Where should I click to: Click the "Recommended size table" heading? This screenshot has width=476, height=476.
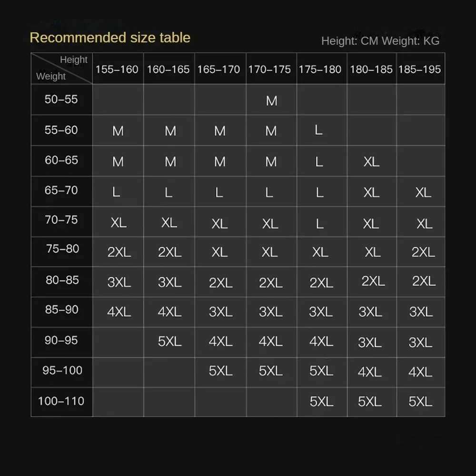tap(110, 38)
